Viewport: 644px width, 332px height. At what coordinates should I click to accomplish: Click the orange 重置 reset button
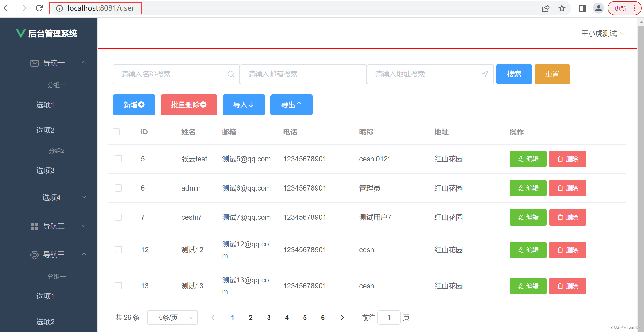pos(552,74)
